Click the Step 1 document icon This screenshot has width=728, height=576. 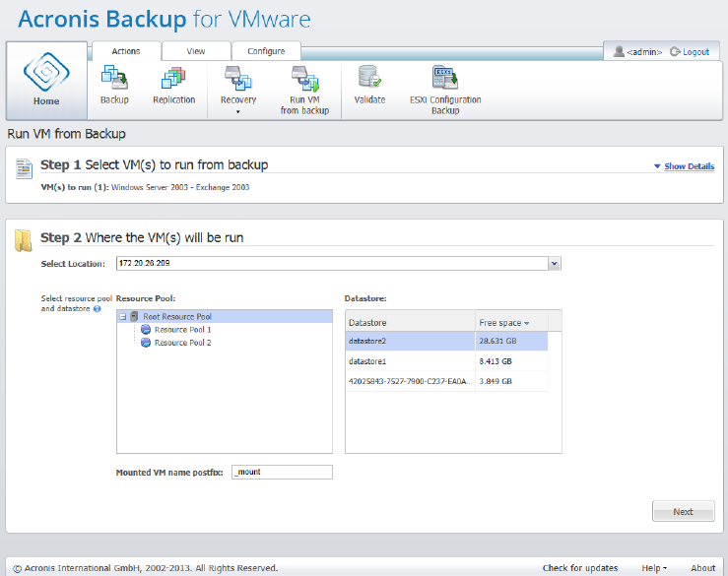pyautogui.click(x=24, y=168)
